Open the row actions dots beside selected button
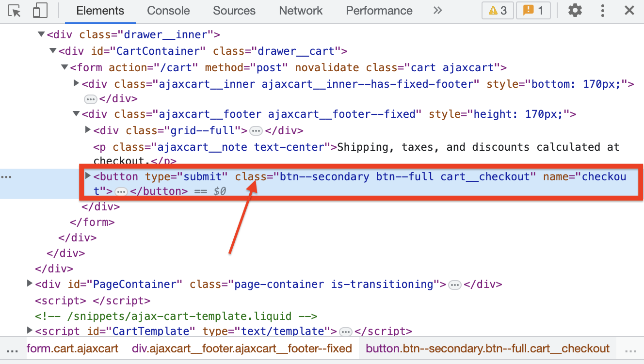This screenshot has width=644, height=364. coord(6,177)
